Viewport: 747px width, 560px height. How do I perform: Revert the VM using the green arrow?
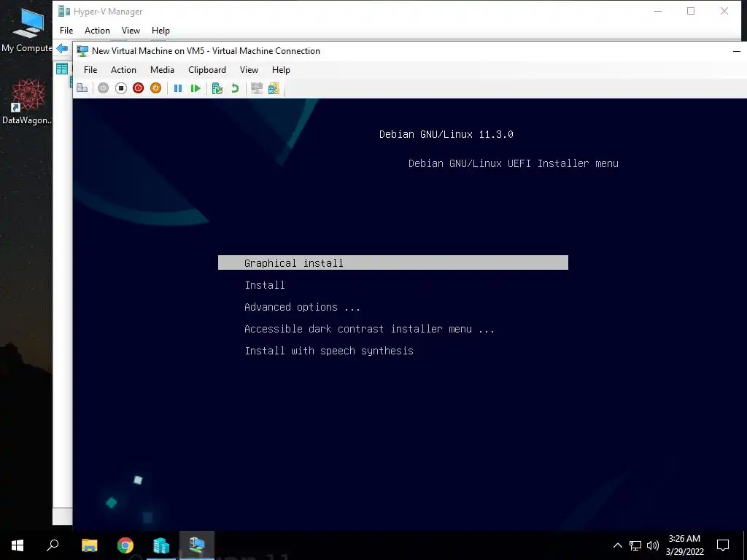pos(235,88)
